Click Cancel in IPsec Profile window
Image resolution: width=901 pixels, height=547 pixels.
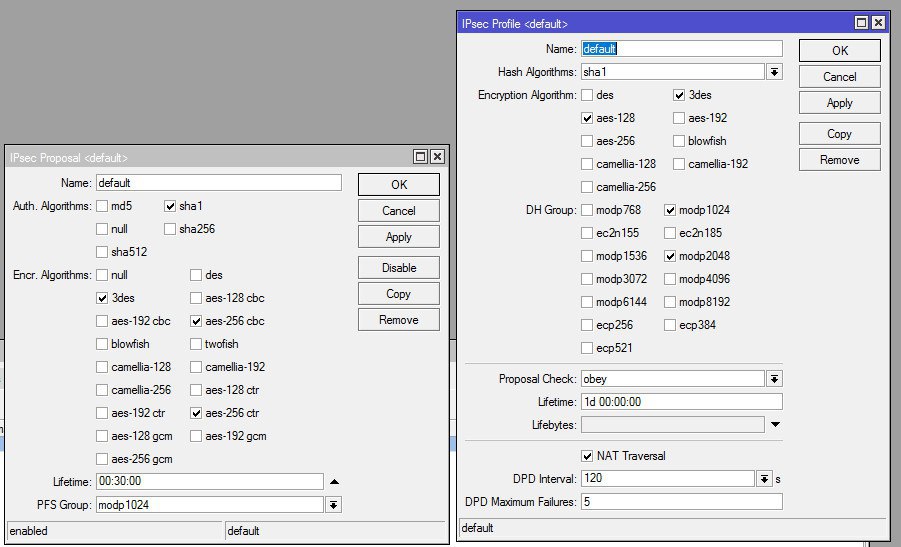840,76
